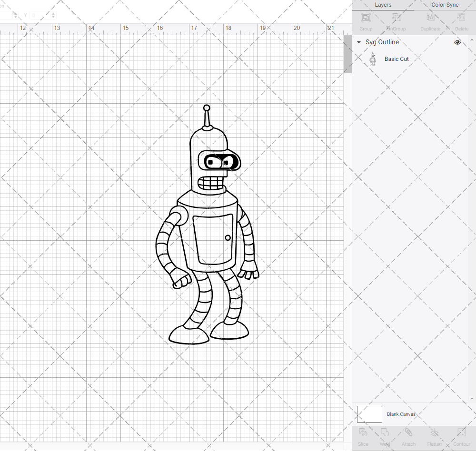Select the Basic Cut layer
Image resolution: width=476 pixels, height=451 pixels.
tap(397, 59)
